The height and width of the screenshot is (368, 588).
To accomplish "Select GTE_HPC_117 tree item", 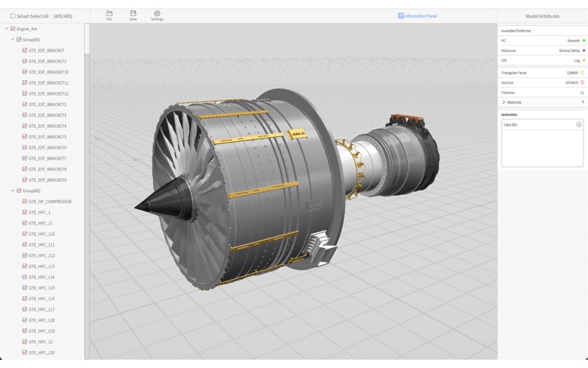I will (42, 309).
